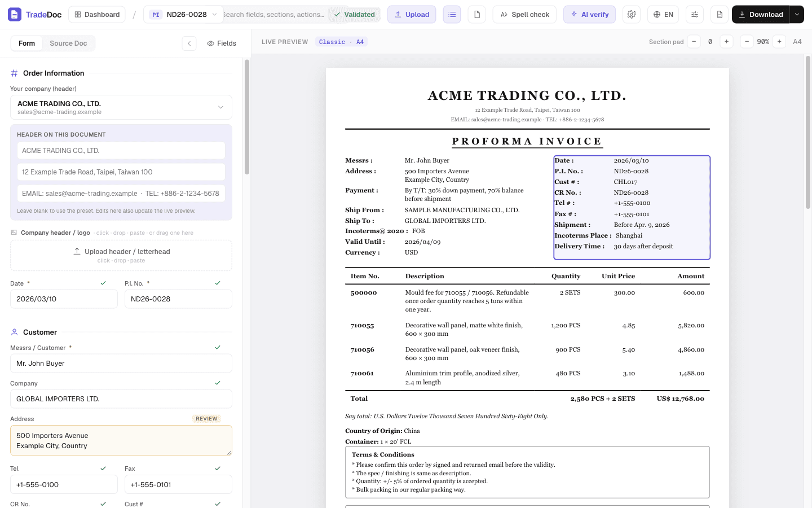Download the document
The height and width of the screenshot is (508, 812).
coord(761,15)
